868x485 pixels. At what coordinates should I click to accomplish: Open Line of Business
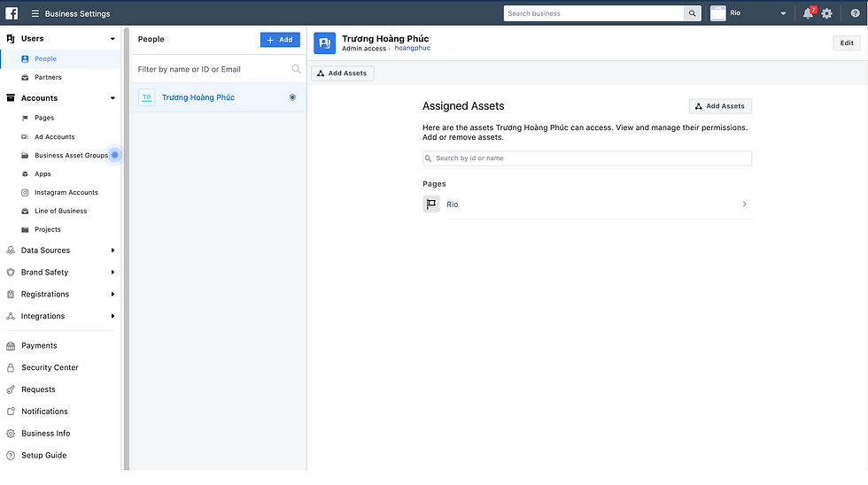click(x=60, y=211)
